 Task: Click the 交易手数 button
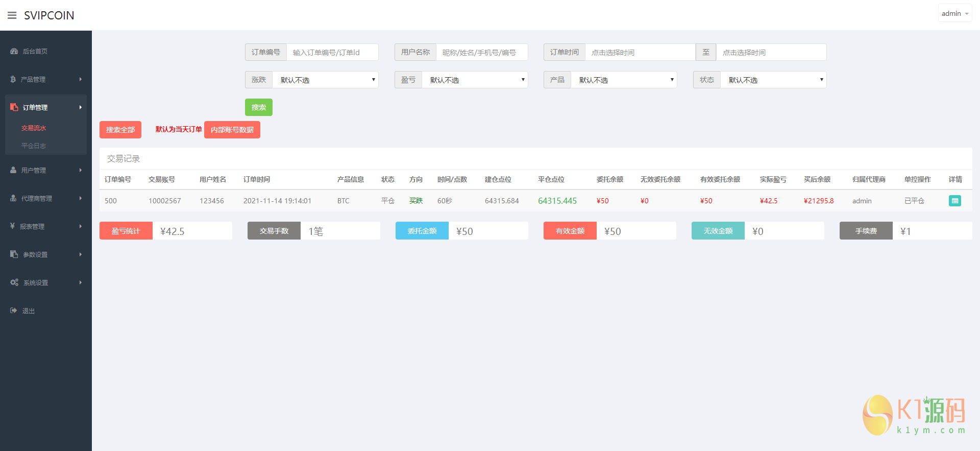tap(274, 231)
